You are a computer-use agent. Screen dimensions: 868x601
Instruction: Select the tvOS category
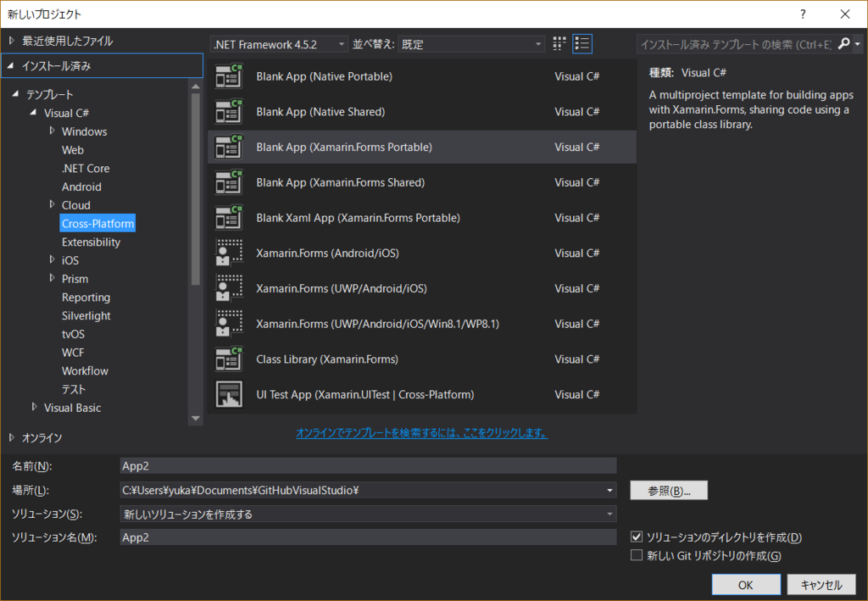coord(73,334)
